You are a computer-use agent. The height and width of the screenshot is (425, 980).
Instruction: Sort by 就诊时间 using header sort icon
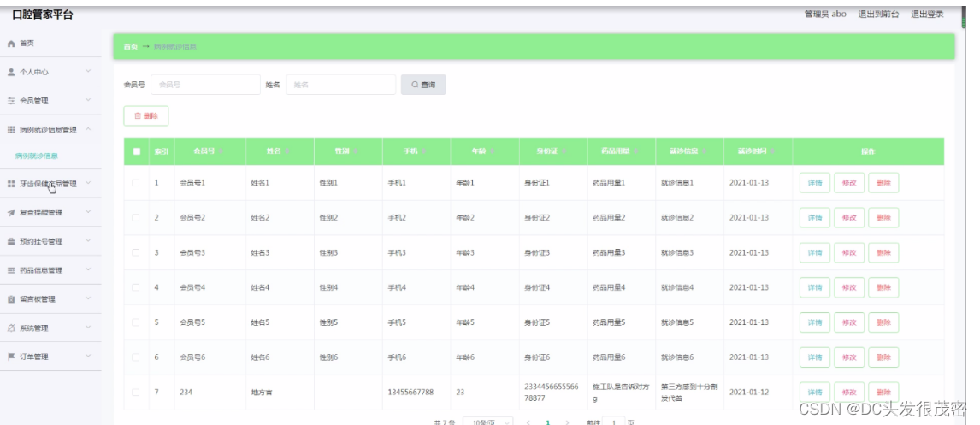point(772,151)
